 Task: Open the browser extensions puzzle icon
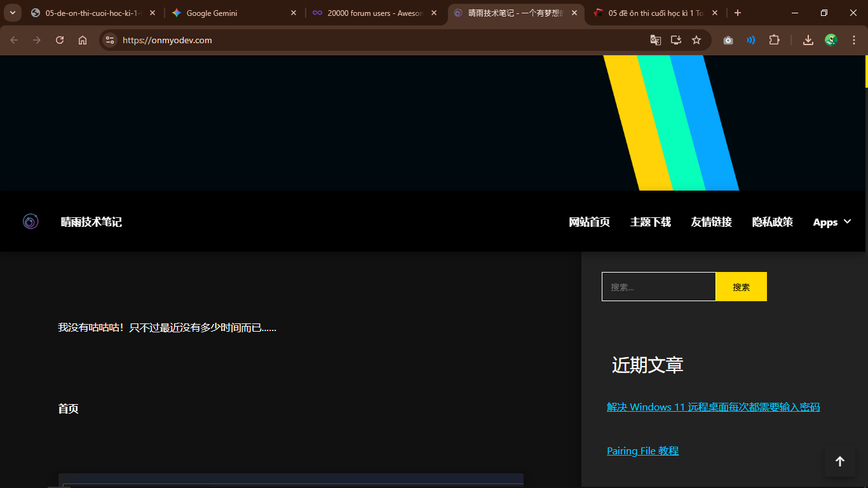(774, 40)
